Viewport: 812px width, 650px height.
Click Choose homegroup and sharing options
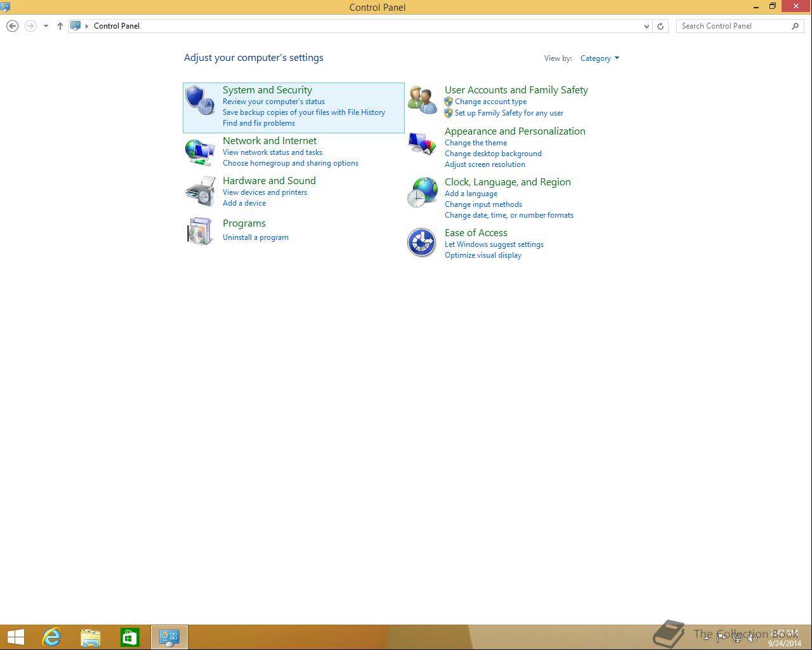click(x=291, y=163)
